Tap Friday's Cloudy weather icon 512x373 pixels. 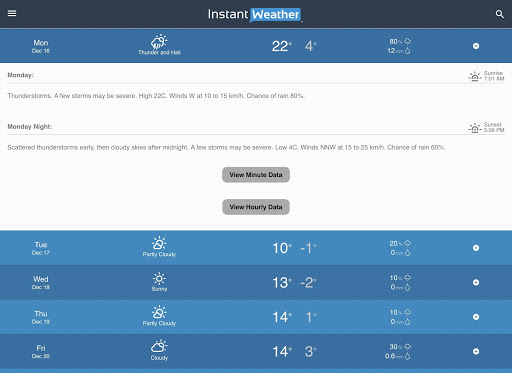[x=159, y=346]
